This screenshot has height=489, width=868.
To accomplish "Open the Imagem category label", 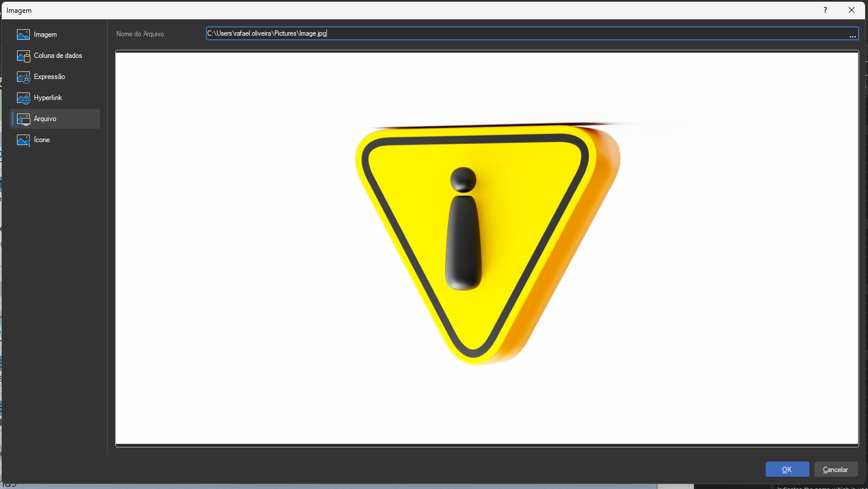I will [45, 35].
